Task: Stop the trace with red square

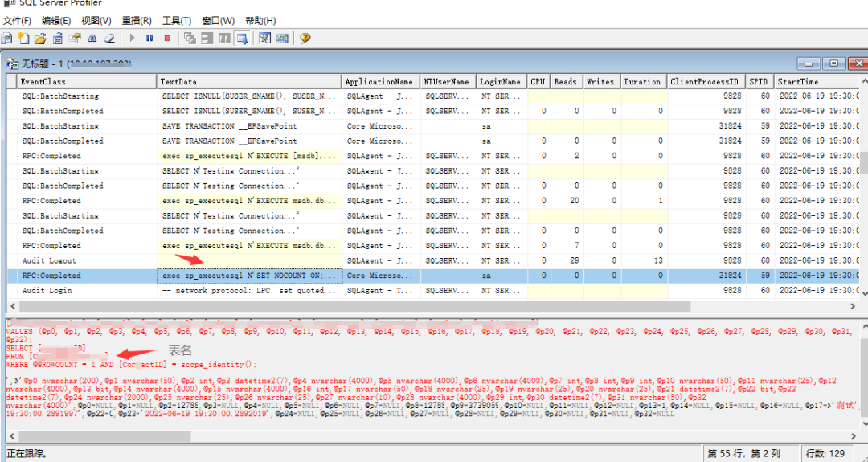Action: tap(167, 39)
